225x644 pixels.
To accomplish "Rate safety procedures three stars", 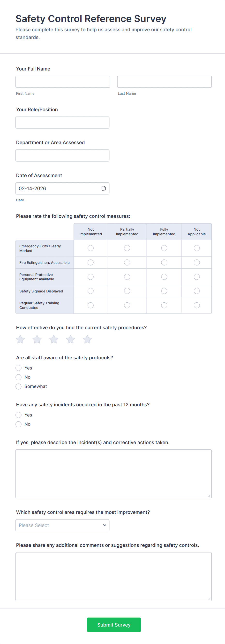I will click(54, 339).
